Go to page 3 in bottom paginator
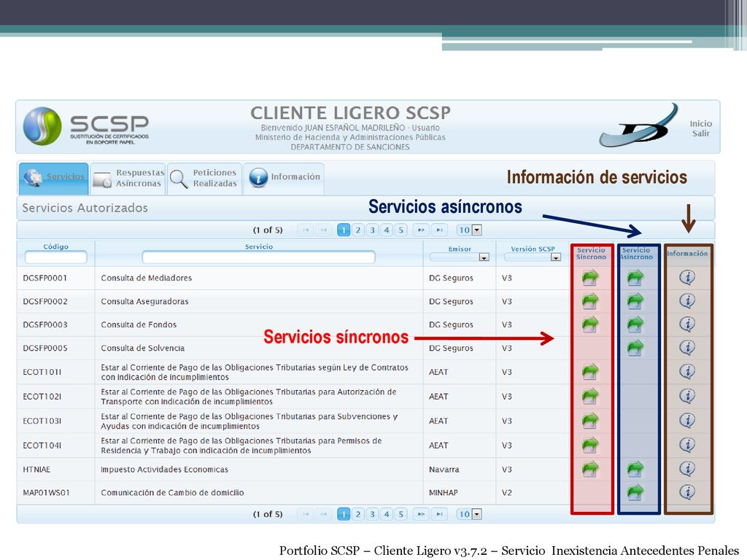This screenshot has width=747, height=560. (x=372, y=514)
